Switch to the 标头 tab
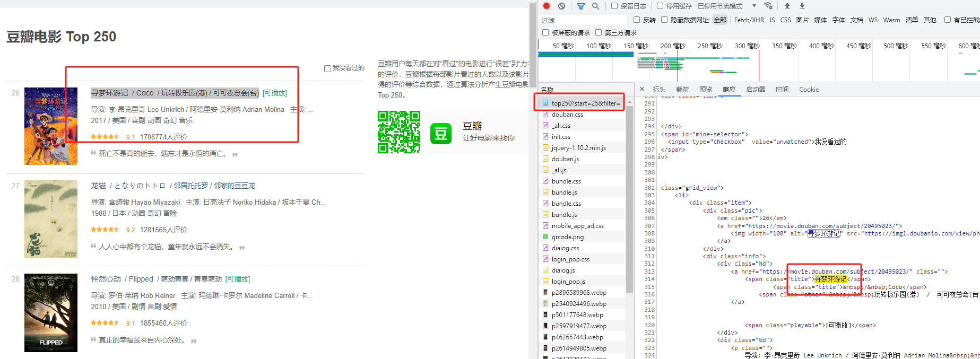 (659, 90)
